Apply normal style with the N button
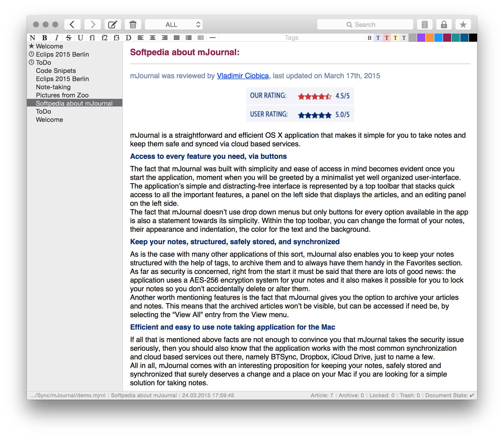 pyautogui.click(x=33, y=38)
